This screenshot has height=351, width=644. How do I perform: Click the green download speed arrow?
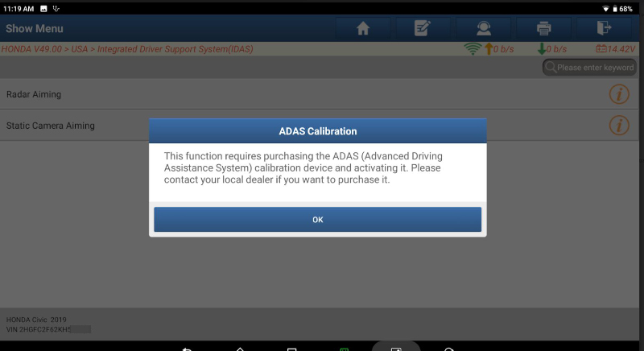[x=542, y=49]
